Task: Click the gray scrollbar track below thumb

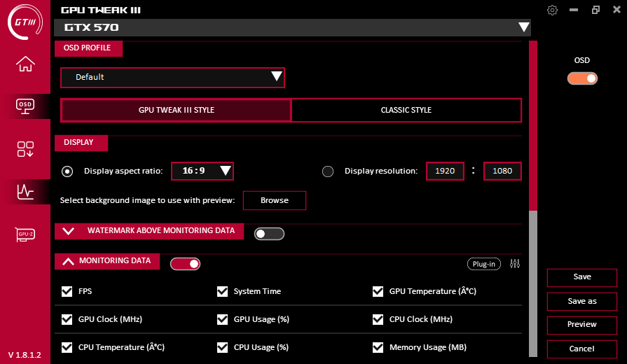Action: pyautogui.click(x=533, y=283)
